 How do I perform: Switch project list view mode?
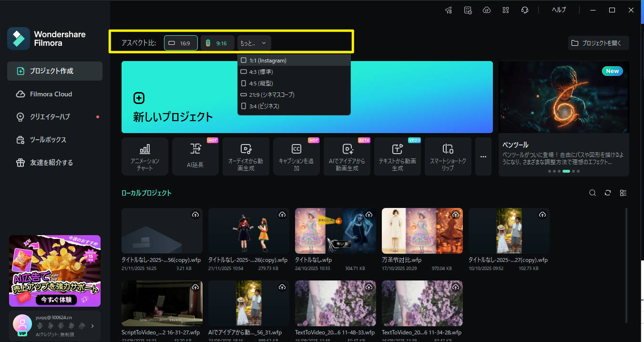pyautogui.click(x=624, y=193)
